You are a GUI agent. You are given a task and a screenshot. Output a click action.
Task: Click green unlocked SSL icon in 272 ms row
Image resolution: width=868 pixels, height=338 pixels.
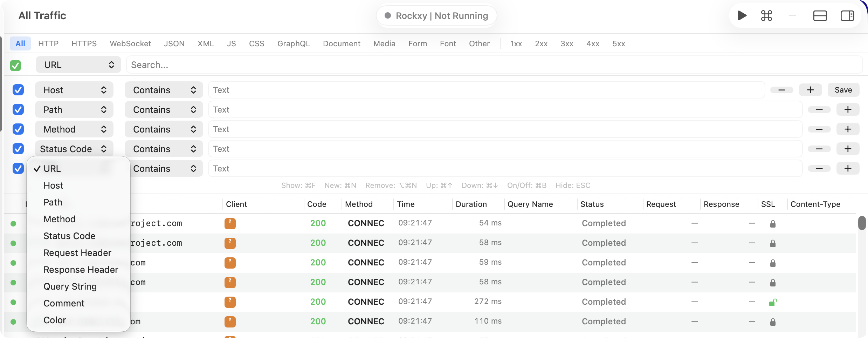tap(773, 302)
